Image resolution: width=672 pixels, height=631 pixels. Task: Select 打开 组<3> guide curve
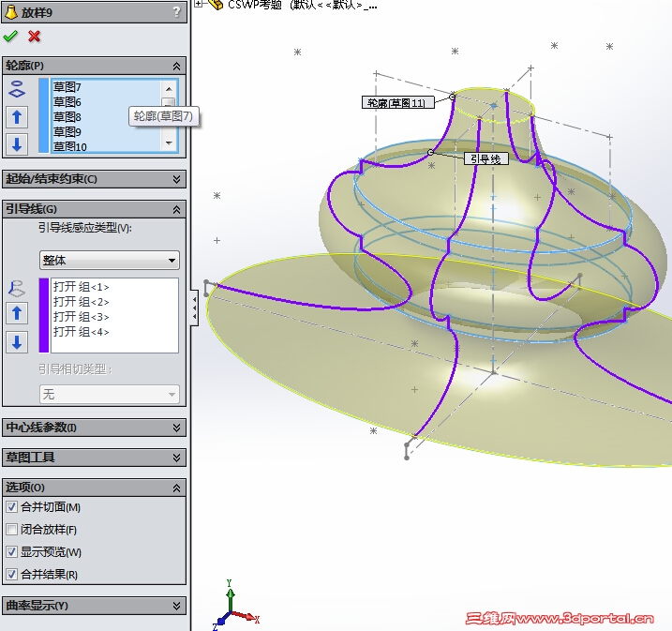tap(81, 316)
